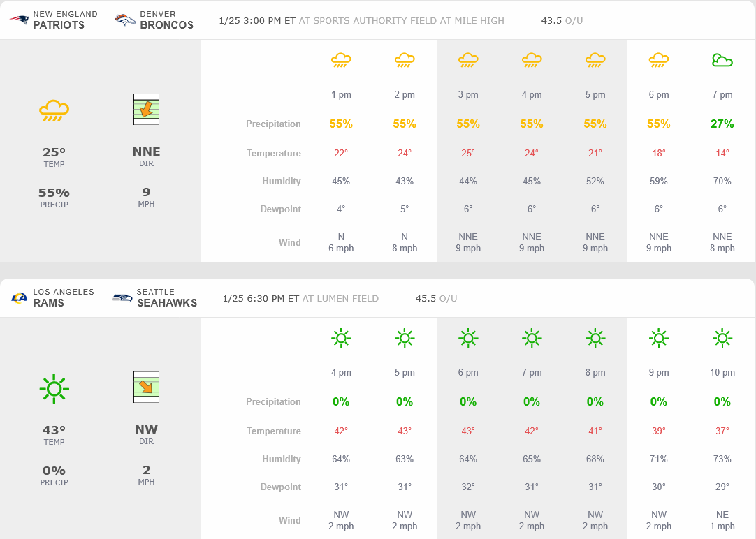Click the green cloudy icon above 7 pm
The height and width of the screenshot is (539, 756).
(722, 61)
